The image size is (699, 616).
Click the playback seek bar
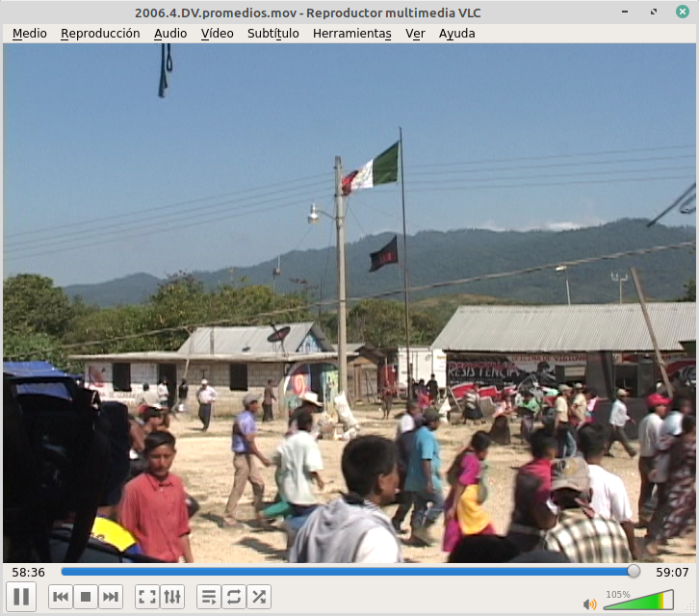[350, 572]
